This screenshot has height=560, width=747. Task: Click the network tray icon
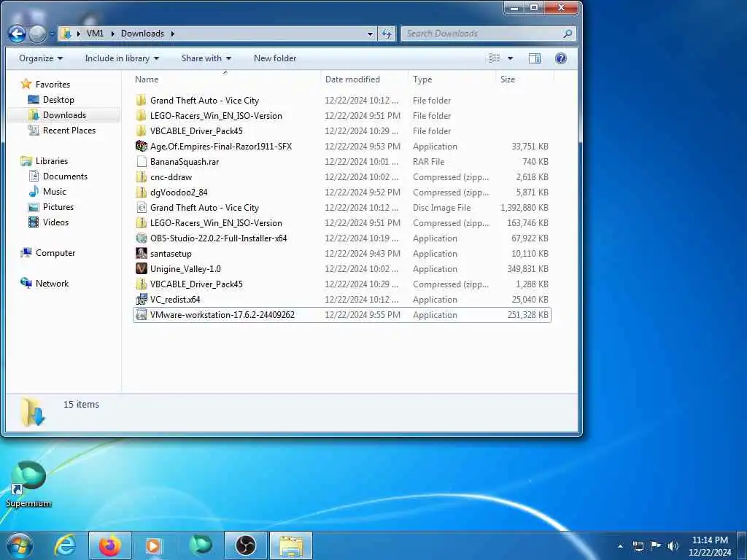click(x=638, y=546)
